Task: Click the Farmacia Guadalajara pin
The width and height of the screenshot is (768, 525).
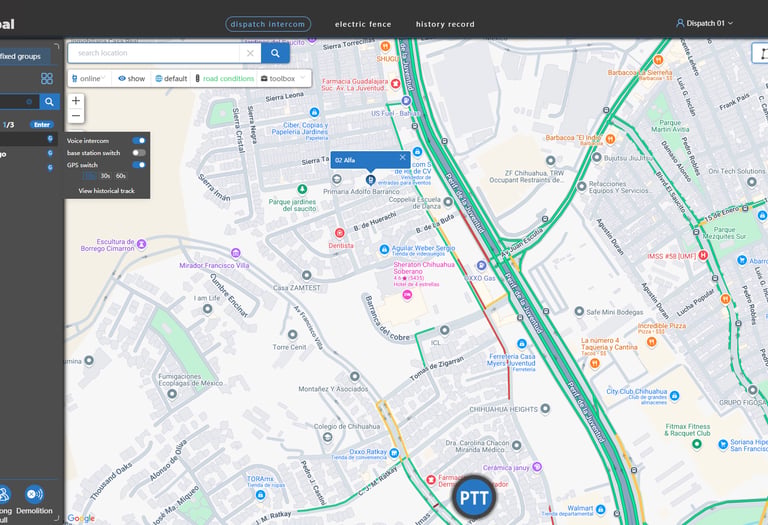Action: pos(395,83)
